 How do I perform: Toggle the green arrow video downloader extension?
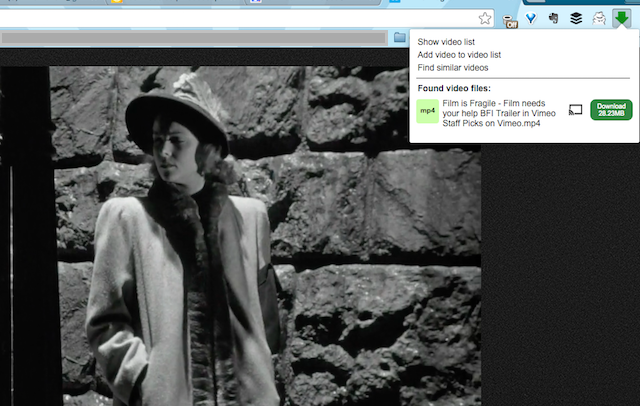click(622, 18)
